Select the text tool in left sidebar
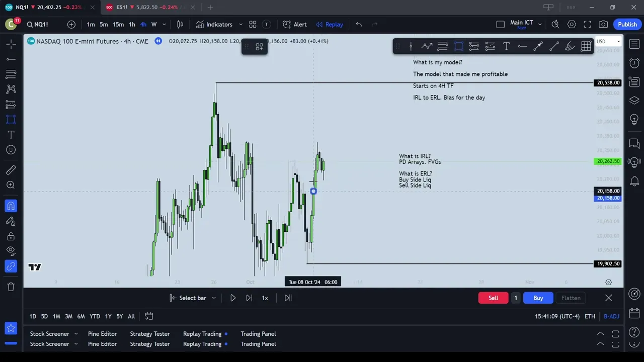Image resolution: width=644 pixels, height=362 pixels. pyautogui.click(x=11, y=135)
